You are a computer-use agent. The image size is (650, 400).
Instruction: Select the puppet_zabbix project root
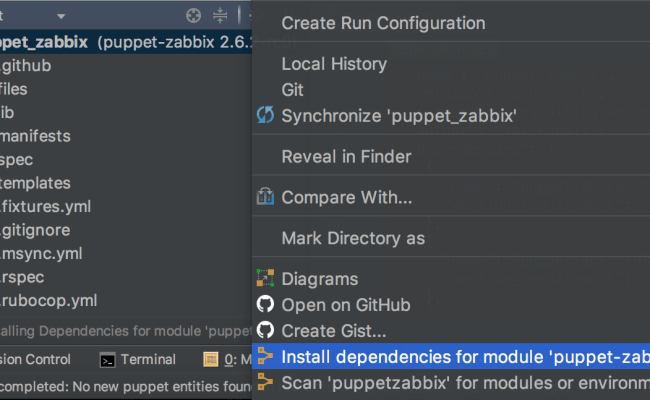click(x=126, y=42)
